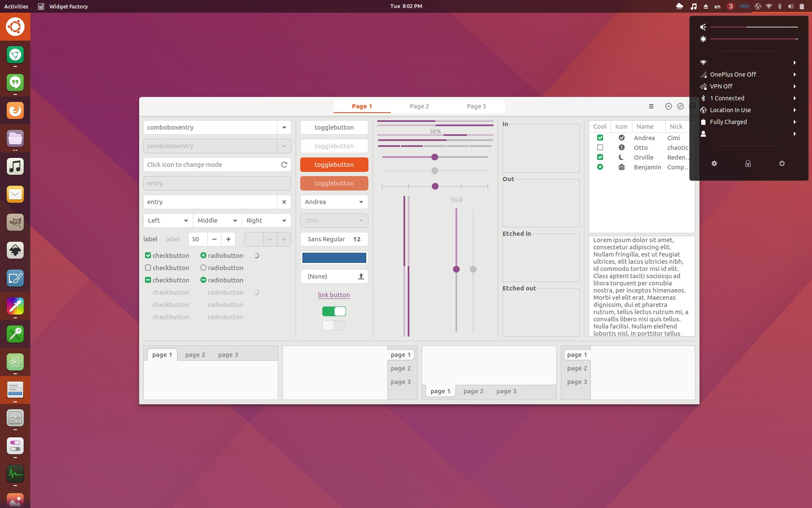
Task: Click the reload icon in the mode entry
Action: point(284,165)
